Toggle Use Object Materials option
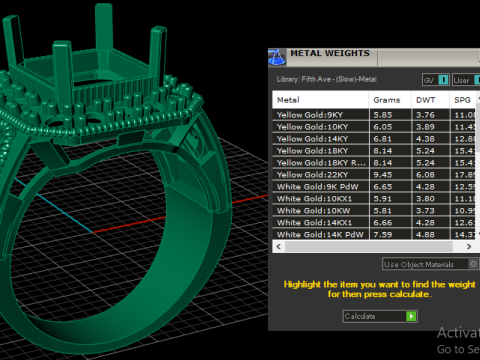Image resolution: width=480 pixels, height=360 pixels. pos(430,264)
